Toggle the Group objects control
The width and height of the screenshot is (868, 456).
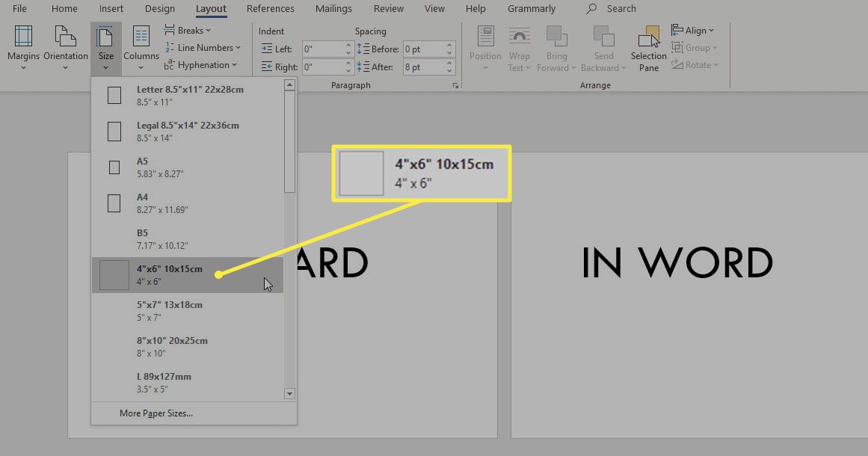[695, 47]
